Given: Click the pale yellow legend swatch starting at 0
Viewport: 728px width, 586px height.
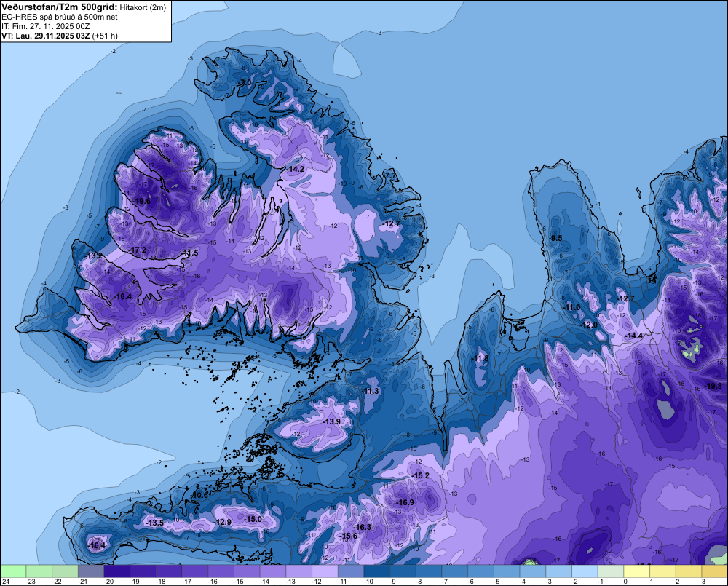Looking at the screenshot, I should [x=637, y=571].
